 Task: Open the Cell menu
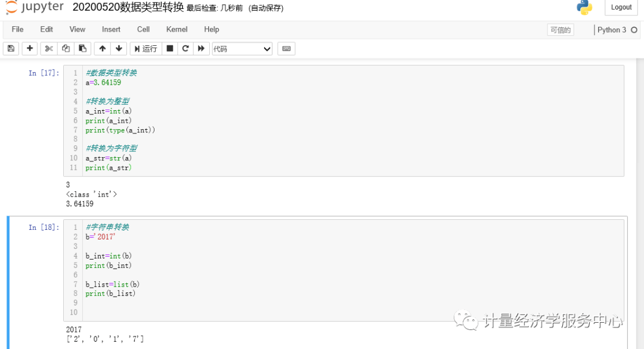click(143, 30)
